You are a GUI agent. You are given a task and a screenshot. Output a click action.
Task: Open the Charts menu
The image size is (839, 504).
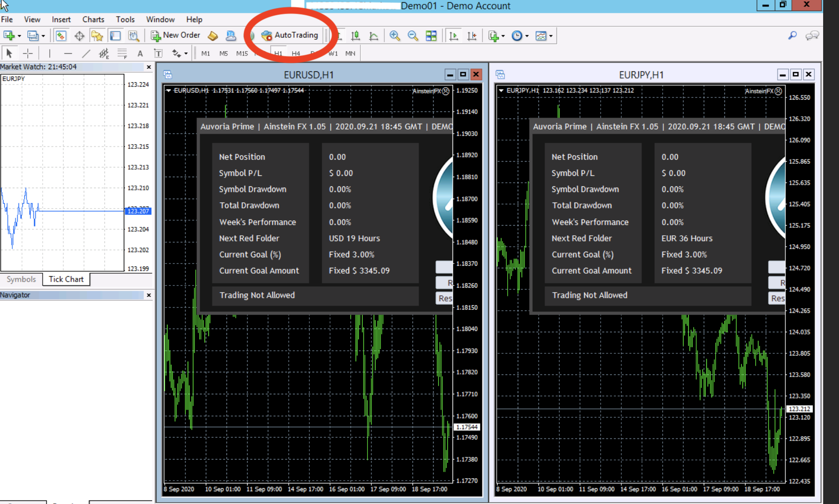click(93, 19)
